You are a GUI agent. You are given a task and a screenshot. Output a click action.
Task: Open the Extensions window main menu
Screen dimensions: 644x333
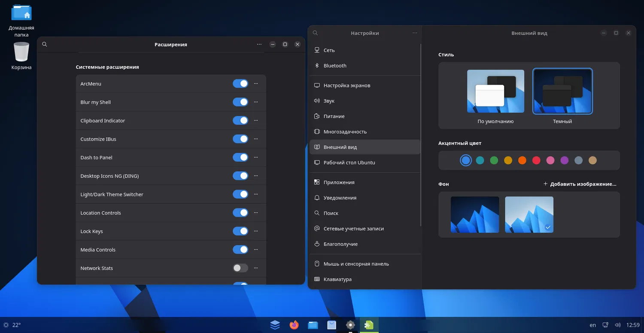tap(259, 44)
